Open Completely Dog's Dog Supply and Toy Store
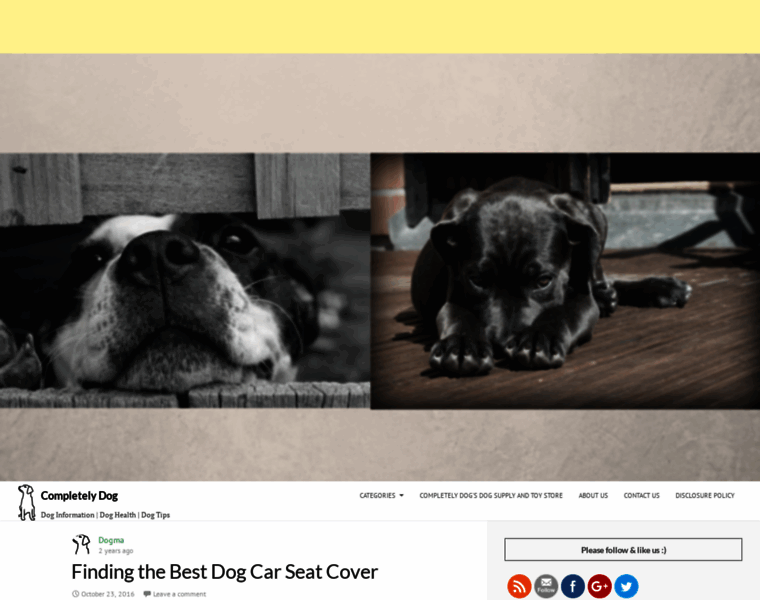The image size is (760, 600). point(491,495)
